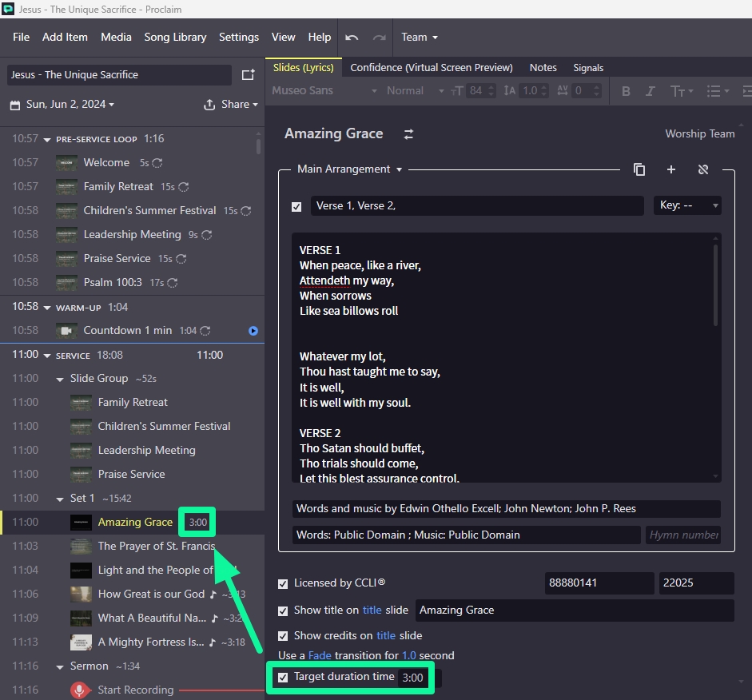Switch to Confidence (Virtual Screen Preview) tab
This screenshot has height=700, width=752.
click(x=432, y=68)
